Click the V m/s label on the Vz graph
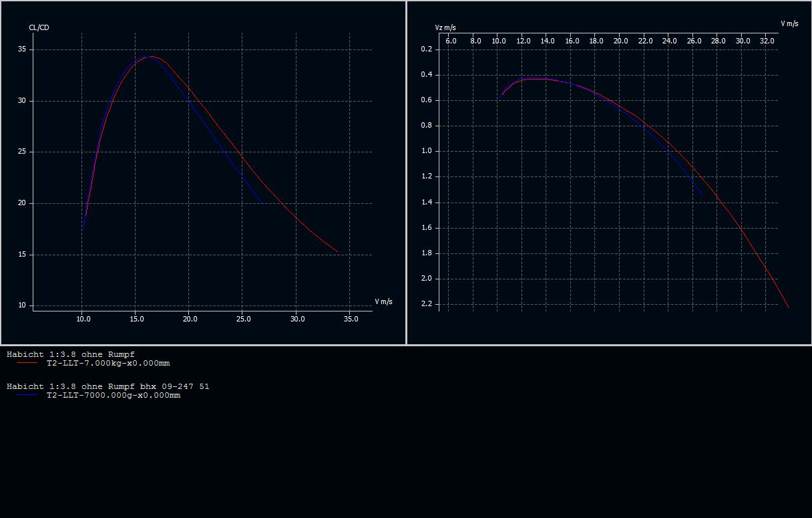The height and width of the screenshot is (518, 812). [789, 23]
